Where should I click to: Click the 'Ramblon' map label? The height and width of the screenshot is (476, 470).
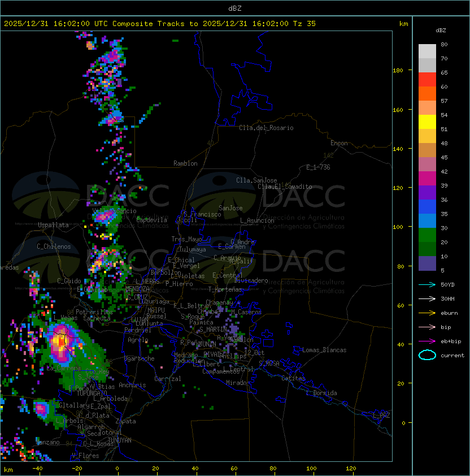pos(185,163)
